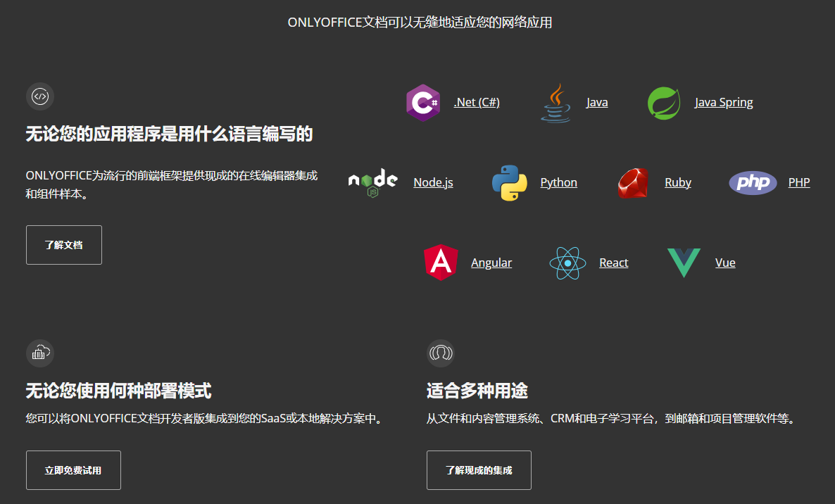Viewport: 835px width, 504px height.
Task: Click the multi-purpose circle icon above 适合多种用途
Action: pyautogui.click(x=441, y=353)
